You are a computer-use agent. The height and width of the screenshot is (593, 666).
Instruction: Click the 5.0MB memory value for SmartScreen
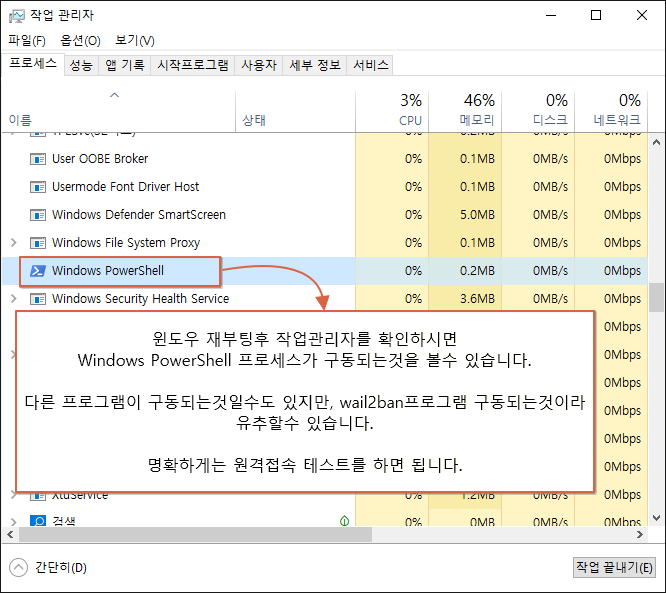(477, 215)
